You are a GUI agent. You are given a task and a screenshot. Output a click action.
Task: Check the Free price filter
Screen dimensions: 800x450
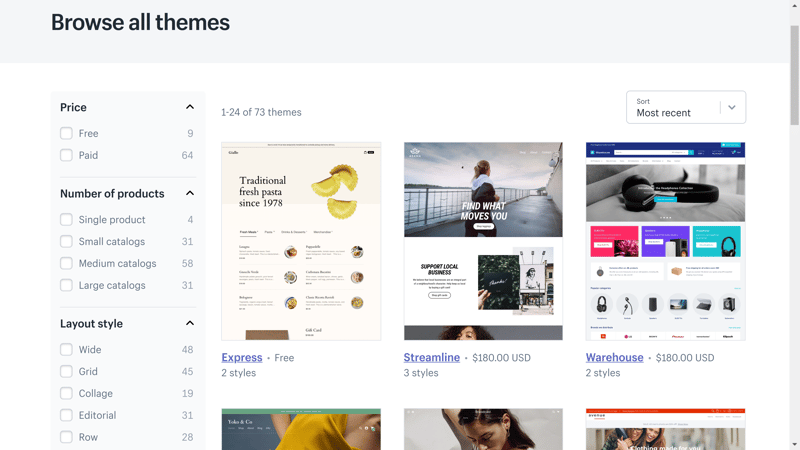pos(66,133)
